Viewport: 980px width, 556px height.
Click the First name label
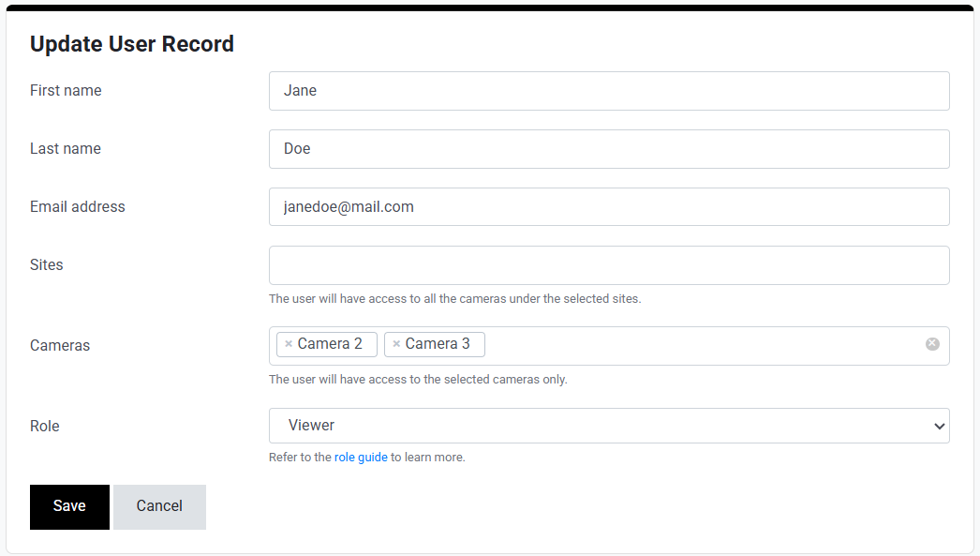point(66,91)
